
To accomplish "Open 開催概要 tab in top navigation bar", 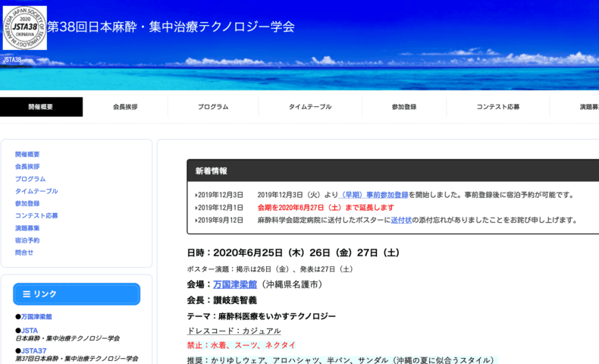I will (x=41, y=107).
